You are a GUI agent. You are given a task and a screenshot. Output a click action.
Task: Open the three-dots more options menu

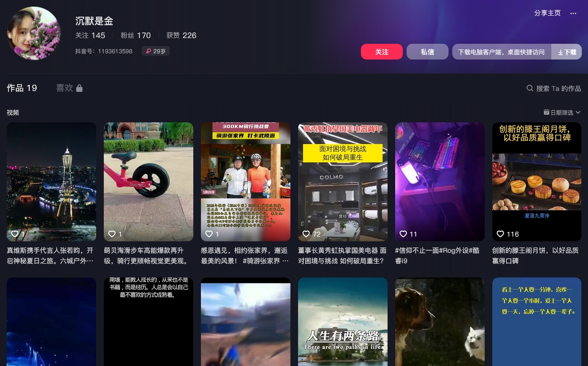[573, 13]
